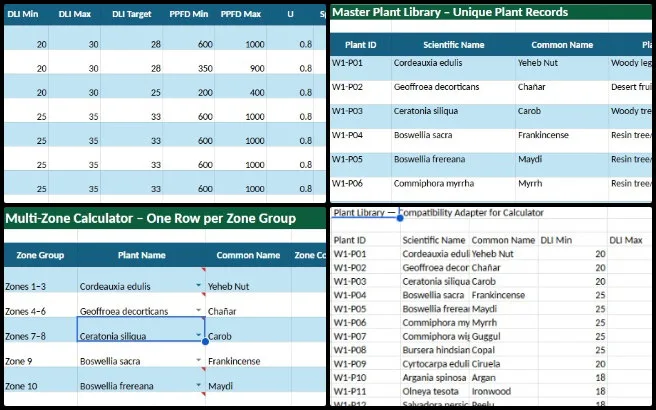The image size is (656, 410).
Task: Open dropdown arrow in selected Ceratonia siliqua cell
Action: pyautogui.click(x=198, y=335)
